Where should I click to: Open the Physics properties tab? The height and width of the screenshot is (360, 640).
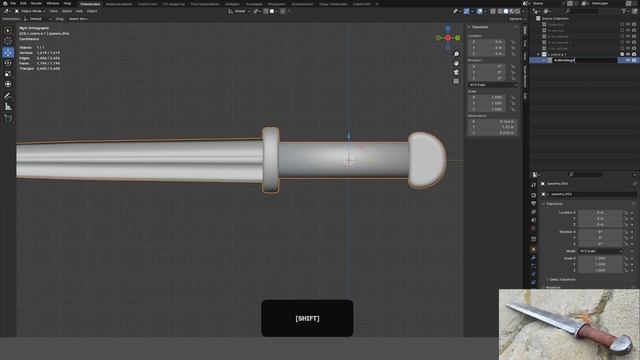coord(533,274)
